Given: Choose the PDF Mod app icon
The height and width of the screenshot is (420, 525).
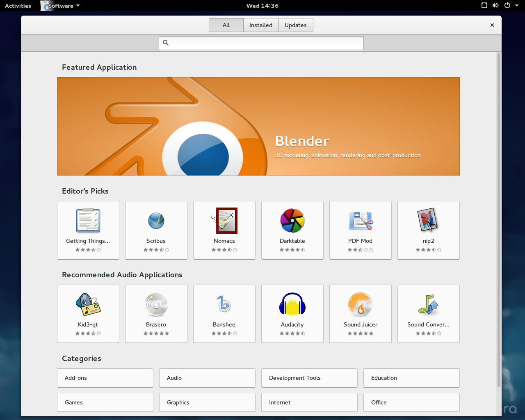Looking at the screenshot, I should point(361,220).
